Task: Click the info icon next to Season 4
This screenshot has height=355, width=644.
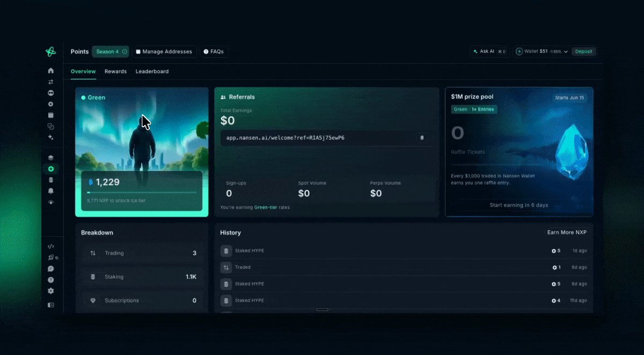Action: click(x=125, y=52)
